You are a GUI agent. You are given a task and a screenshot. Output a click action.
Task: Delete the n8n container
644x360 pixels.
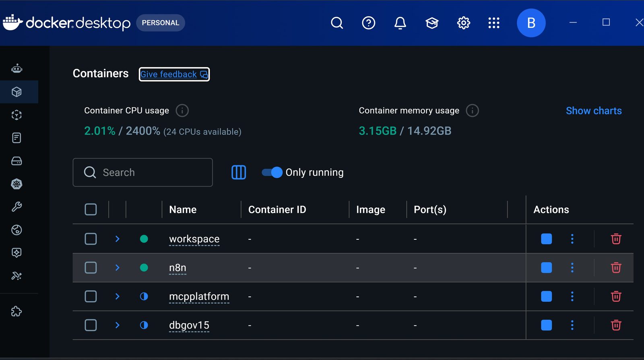tap(616, 267)
